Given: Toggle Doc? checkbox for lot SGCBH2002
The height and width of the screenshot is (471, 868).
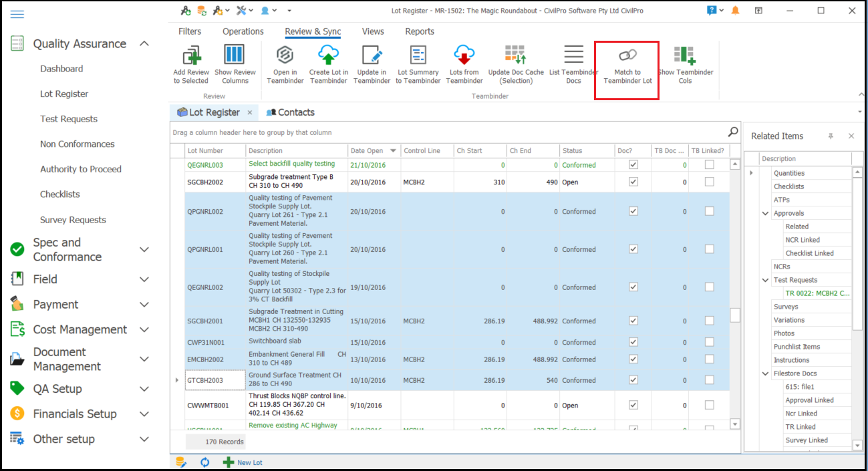Looking at the screenshot, I should [x=633, y=182].
